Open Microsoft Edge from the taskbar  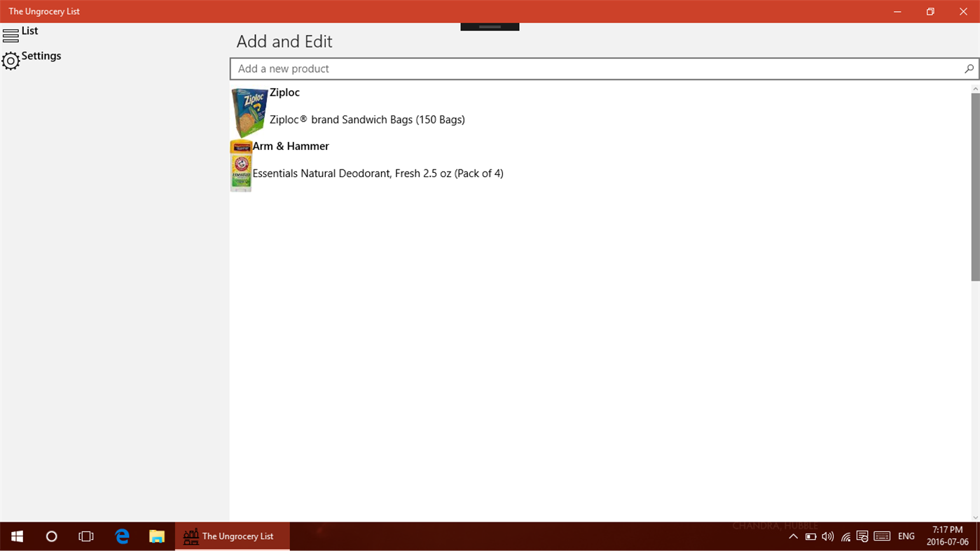121,536
